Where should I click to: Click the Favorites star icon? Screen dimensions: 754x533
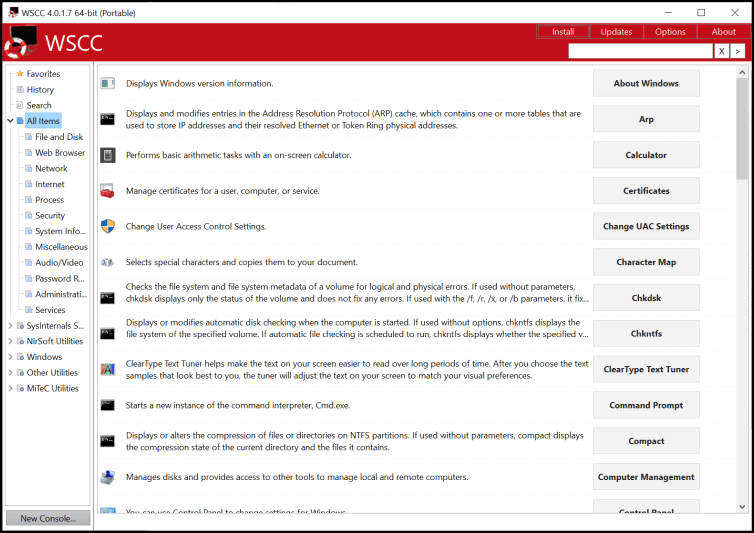[x=20, y=74]
